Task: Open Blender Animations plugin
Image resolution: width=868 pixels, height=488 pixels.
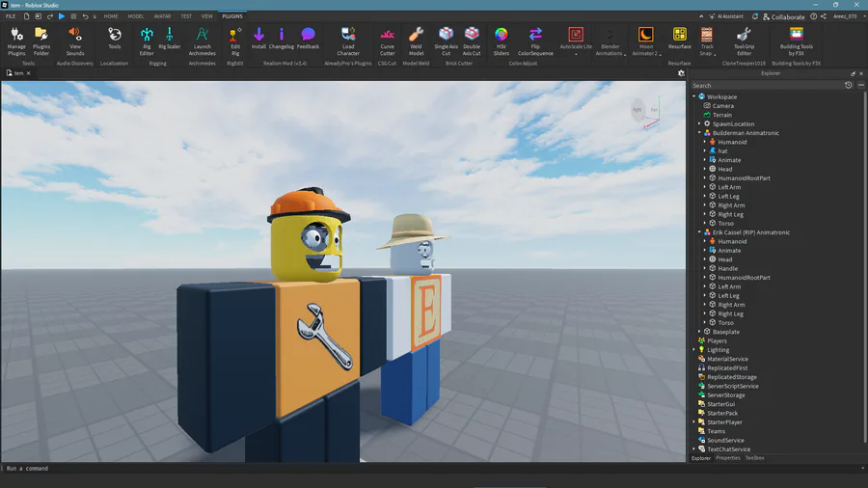Action: point(610,41)
